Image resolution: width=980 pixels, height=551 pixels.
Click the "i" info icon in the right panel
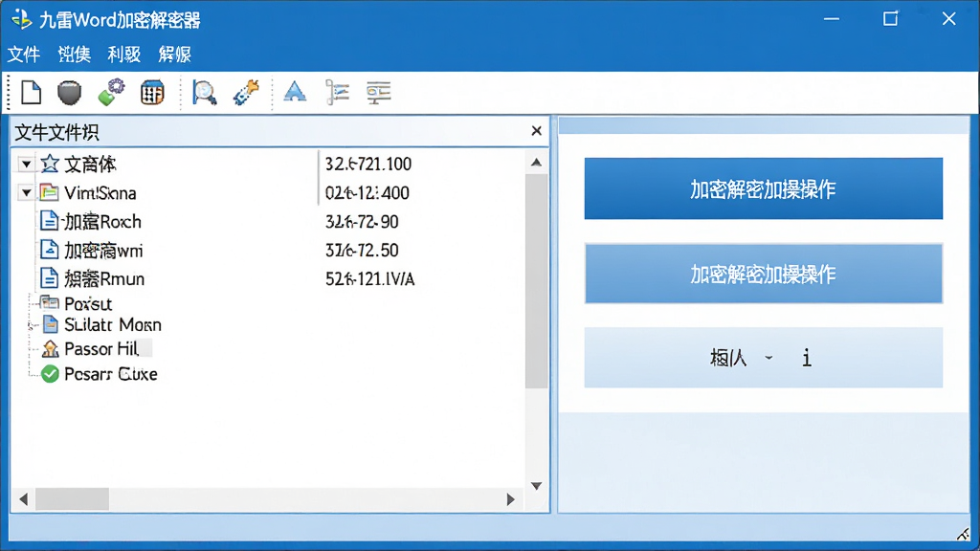click(x=807, y=358)
